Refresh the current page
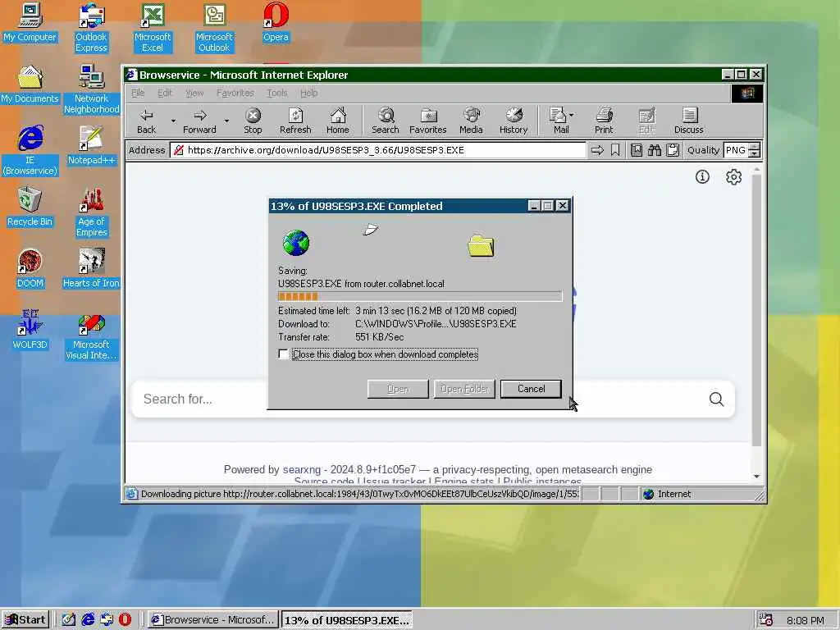 pyautogui.click(x=295, y=121)
